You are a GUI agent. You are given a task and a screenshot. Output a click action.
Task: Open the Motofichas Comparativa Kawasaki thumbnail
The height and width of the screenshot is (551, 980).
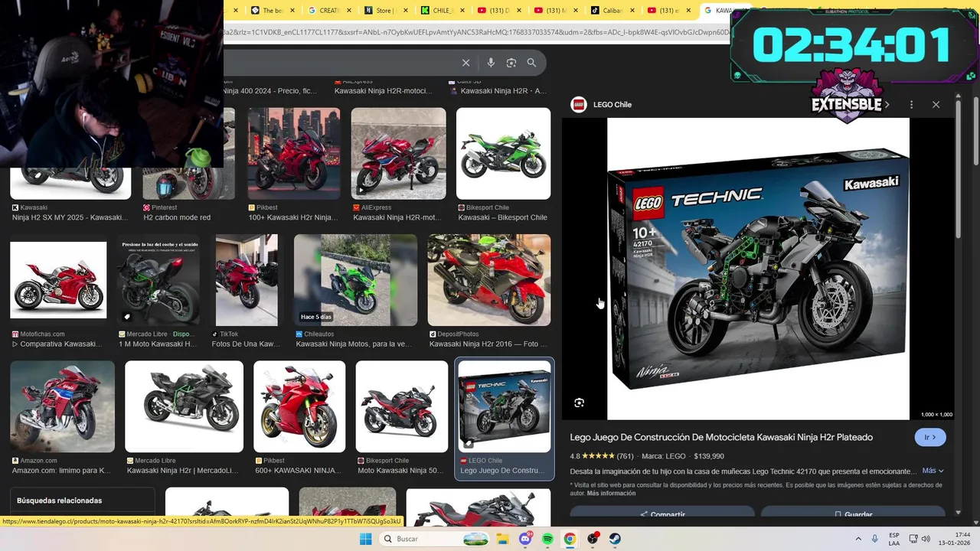pos(58,280)
